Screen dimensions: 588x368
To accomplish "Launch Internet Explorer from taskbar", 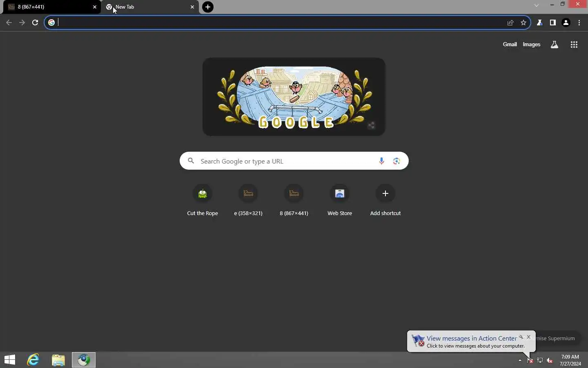I will [33, 360].
